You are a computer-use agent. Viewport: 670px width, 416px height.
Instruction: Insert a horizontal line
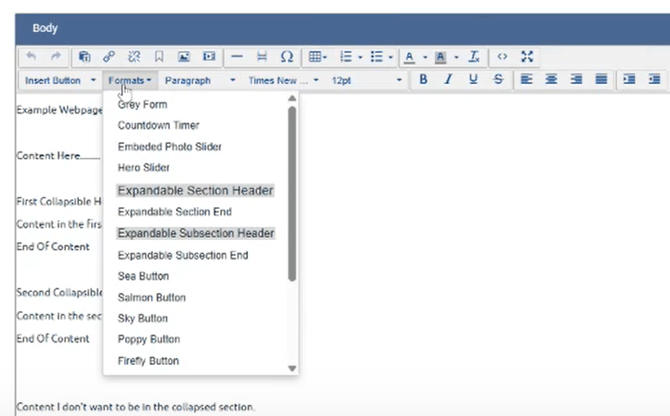pyautogui.click(x=237, y=57)
